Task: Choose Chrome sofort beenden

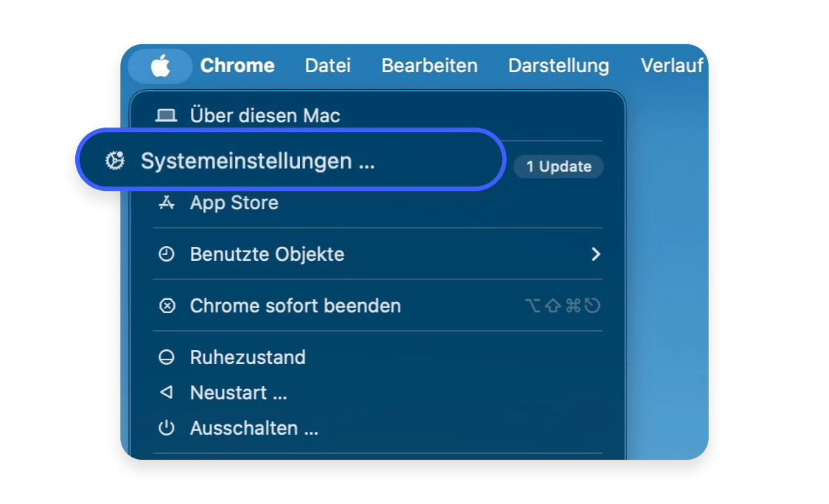Action: (295, 306)
